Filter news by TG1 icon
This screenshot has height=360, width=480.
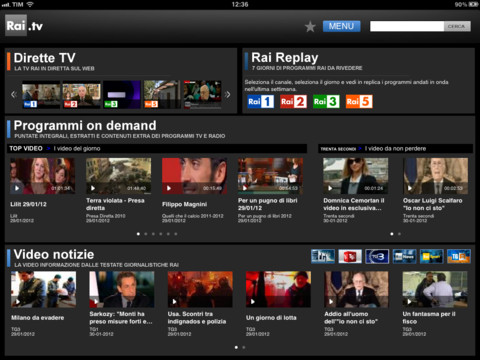(323, 256)
